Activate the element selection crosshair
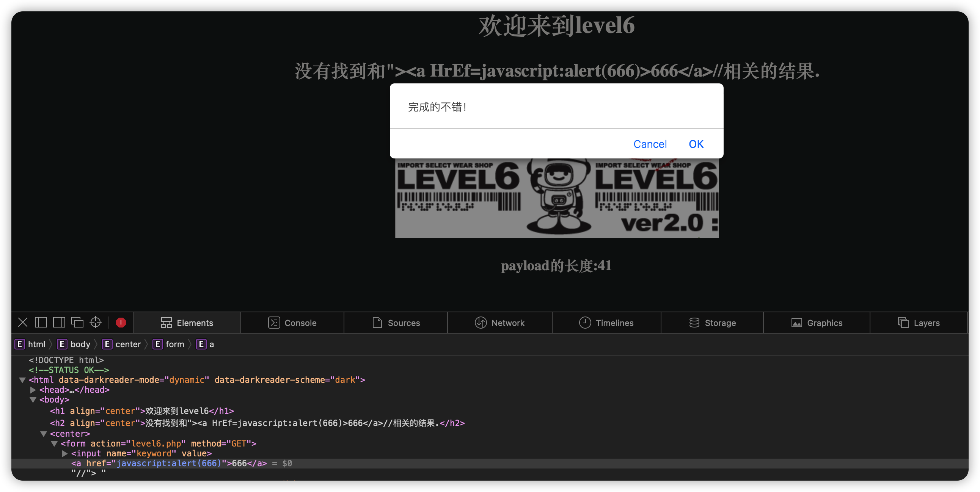This screenshot has width=980, height=492. (96, 323)
